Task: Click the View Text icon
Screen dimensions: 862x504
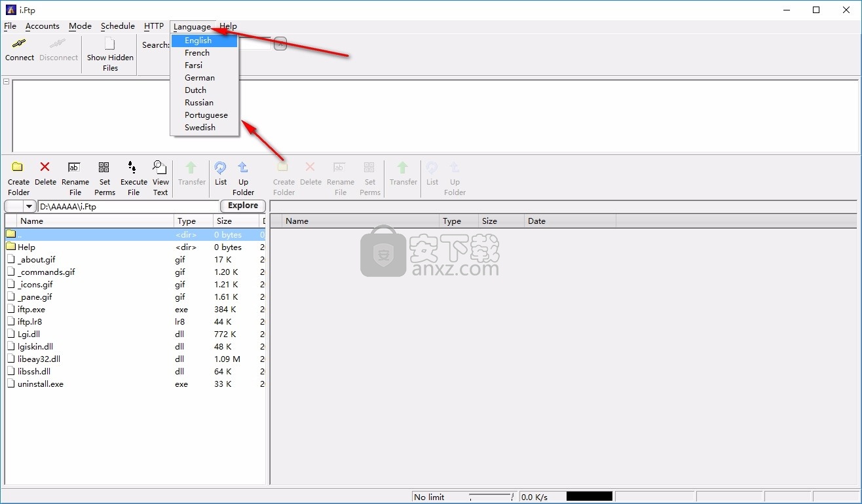Action: tap(159, 167)
